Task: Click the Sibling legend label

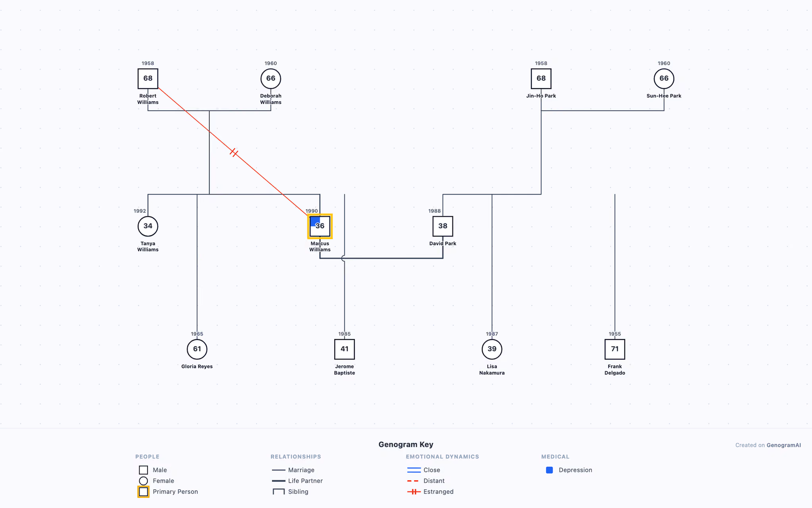Action: (298, 492)
